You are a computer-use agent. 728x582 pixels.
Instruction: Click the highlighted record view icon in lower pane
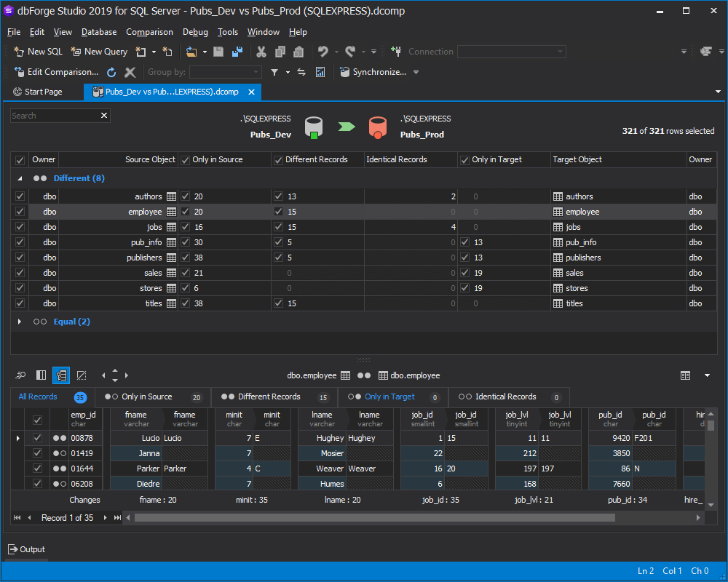[61, 375]
